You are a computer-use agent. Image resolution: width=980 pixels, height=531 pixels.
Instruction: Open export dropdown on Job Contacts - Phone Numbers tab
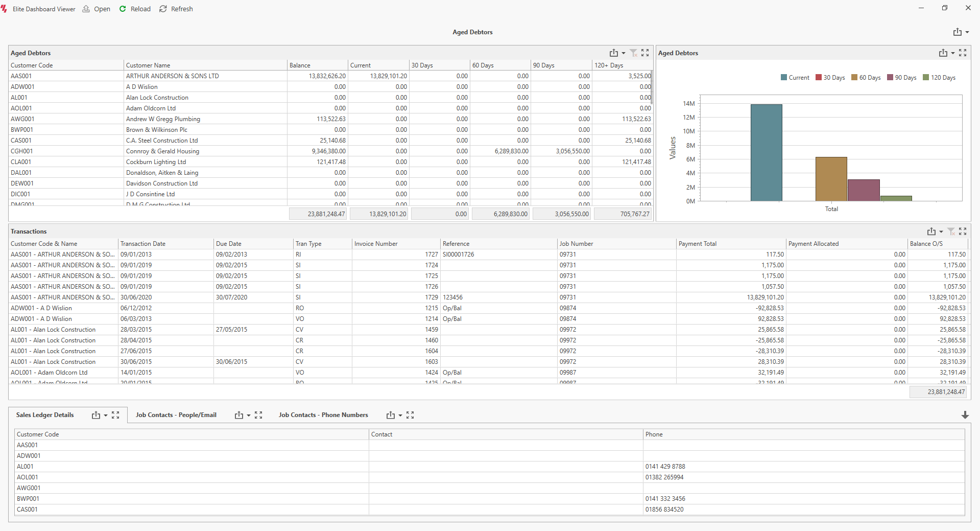click(400, 415)
